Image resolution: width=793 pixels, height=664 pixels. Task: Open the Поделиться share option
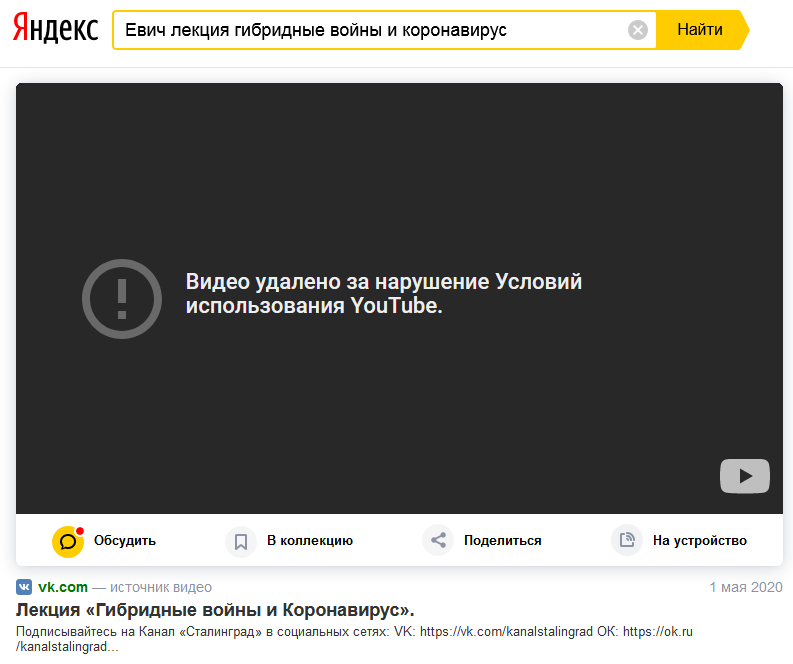click(503, 541)
